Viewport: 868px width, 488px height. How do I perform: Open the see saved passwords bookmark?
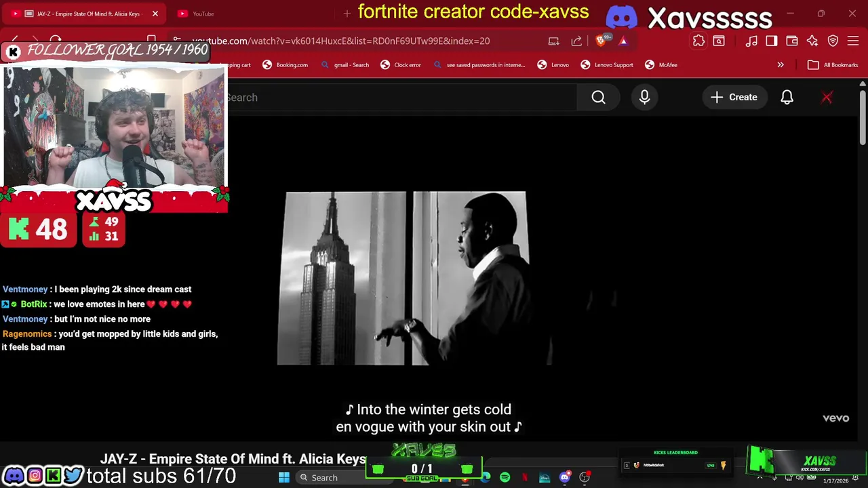(479, 65)
